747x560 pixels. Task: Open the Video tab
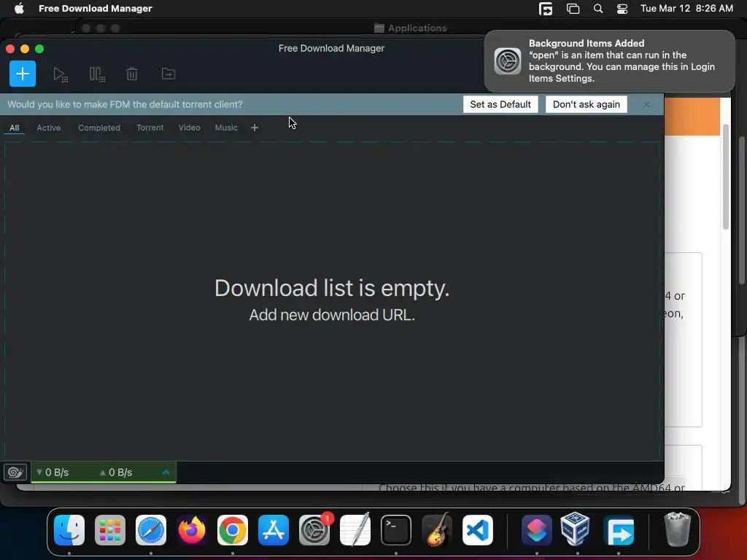pos(189,128)
